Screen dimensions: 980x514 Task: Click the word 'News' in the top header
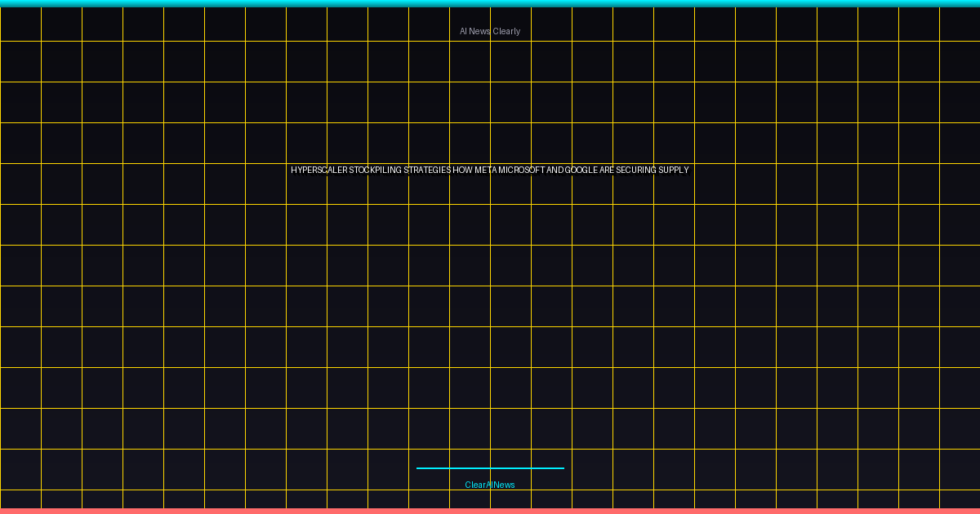480,32
